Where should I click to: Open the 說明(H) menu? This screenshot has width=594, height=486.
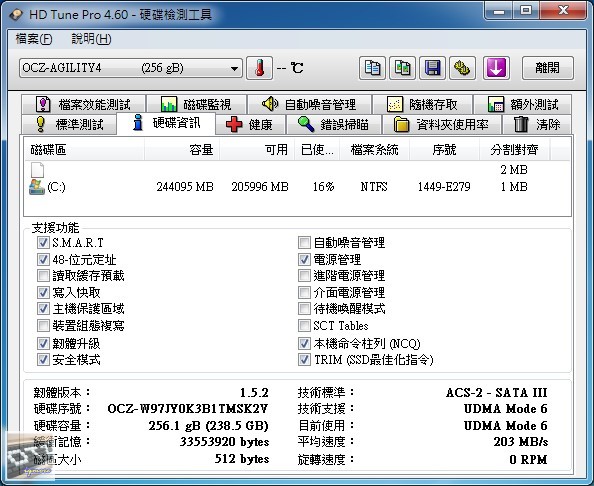(x=91, y=39)
